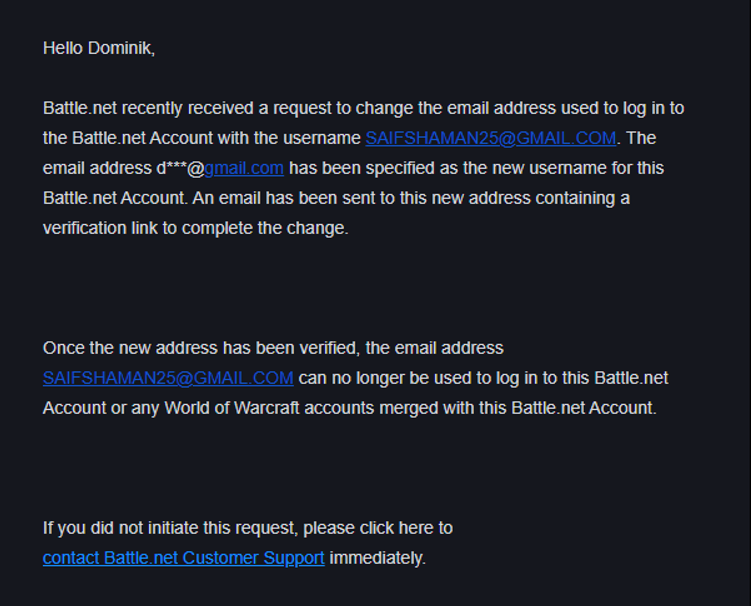Open the contact Battle.net Customer Support link
The width and height of the screenshot is (751, 606).
click(183, 558)
